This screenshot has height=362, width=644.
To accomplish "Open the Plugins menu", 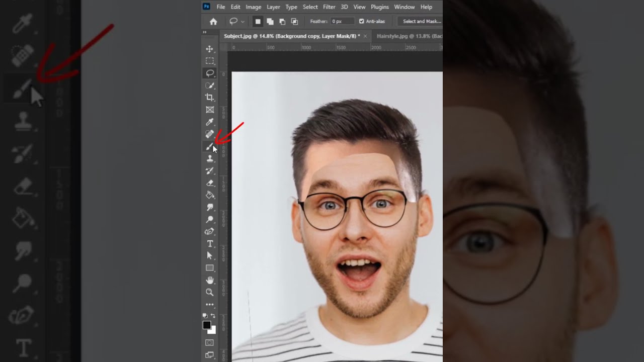I will [x=380, y=7].
